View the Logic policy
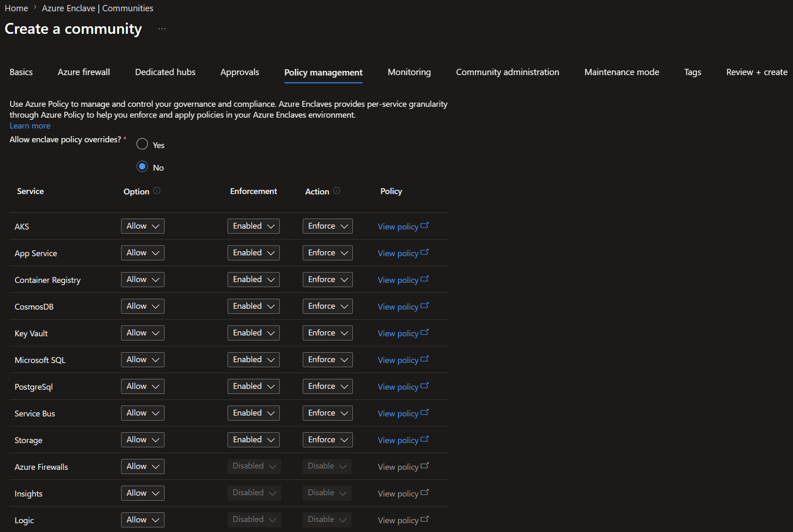The image size is (793, 532). coord(403,520)
